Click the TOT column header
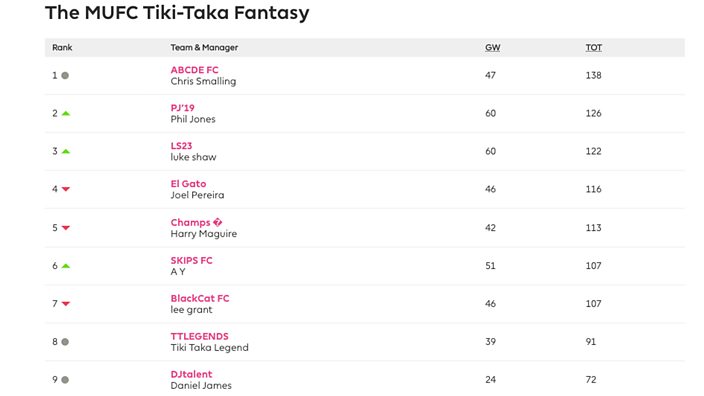Viewport: 704px width, 396px height. pyautogui.click(x=594, y=48)
